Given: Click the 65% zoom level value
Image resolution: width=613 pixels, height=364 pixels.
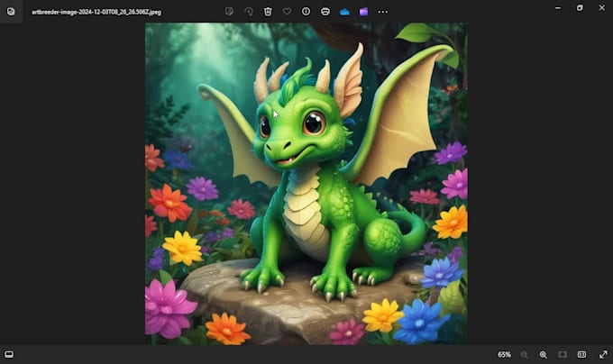Looking at the screenshot, I should (504, 355).
